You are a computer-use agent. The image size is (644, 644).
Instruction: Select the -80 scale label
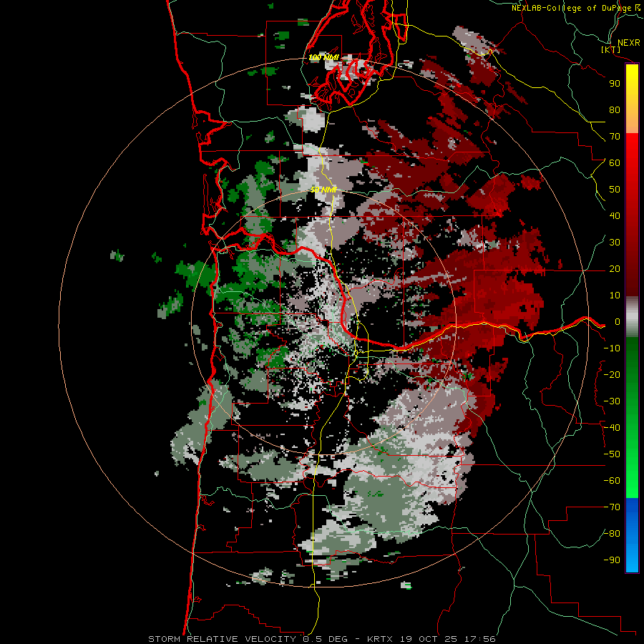[612, 534]
